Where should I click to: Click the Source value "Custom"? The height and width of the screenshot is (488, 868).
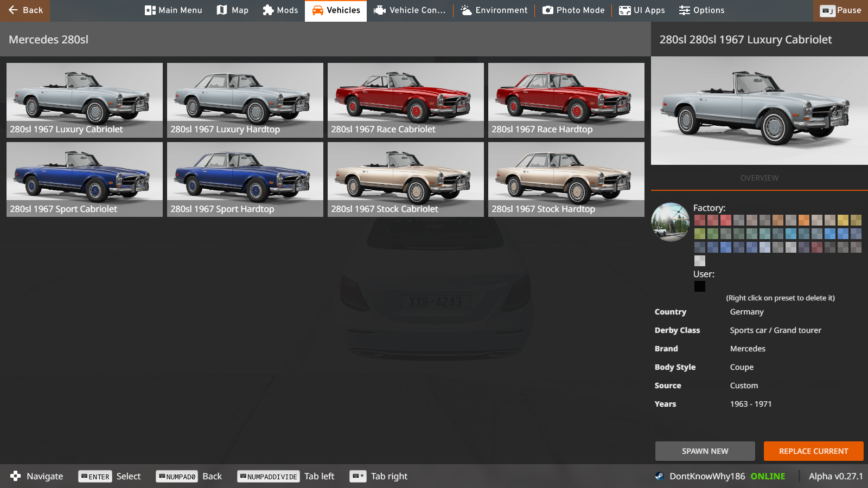[744, 386]
